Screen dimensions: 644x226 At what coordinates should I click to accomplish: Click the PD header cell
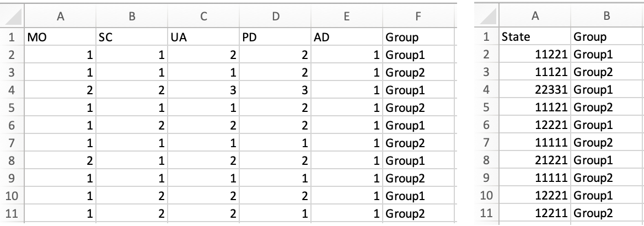click(x=275, y=37)
